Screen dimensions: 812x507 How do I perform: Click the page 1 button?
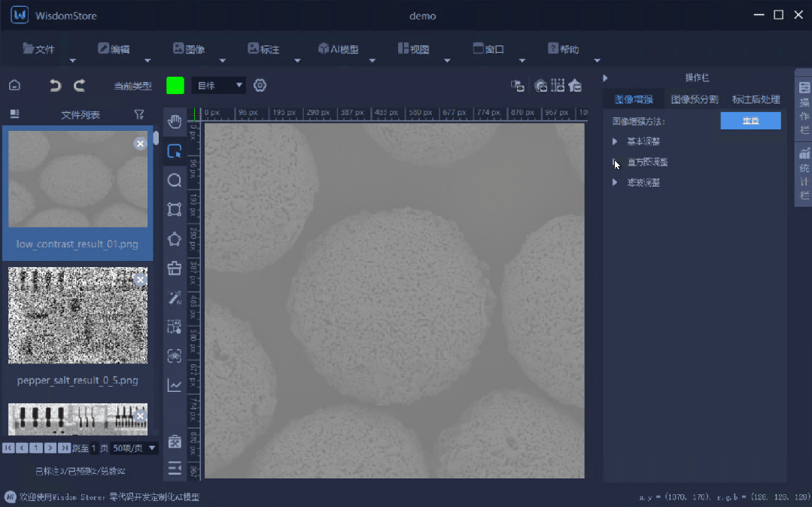pos(36,448)
